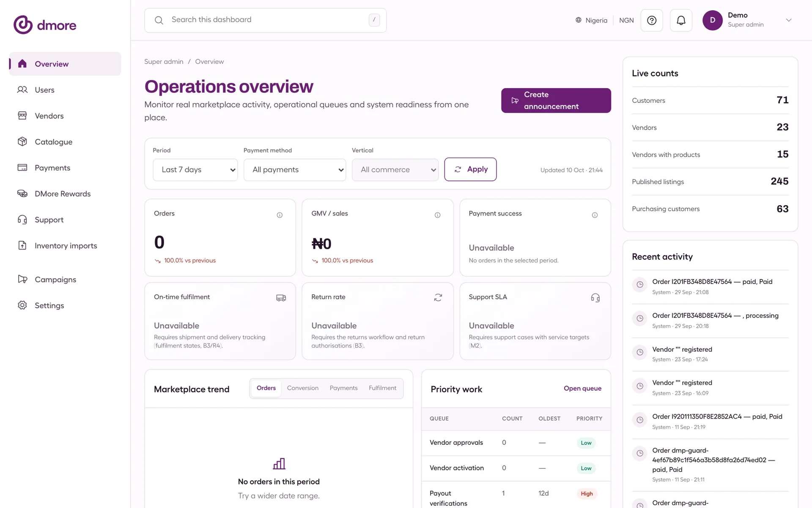Click the Vendor activation queue row
This screenshot has height=508, width=812.
point(516,468)
